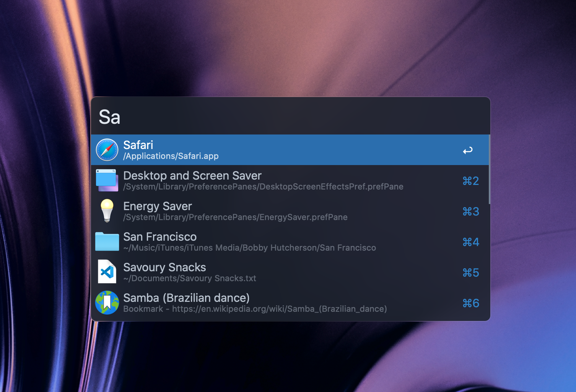Image resolution: width=576 pixels, height=392 pixels.
Task: Click the ~/Documents/Savoury Snacks.txt path
Action: [x=190, y=279]
